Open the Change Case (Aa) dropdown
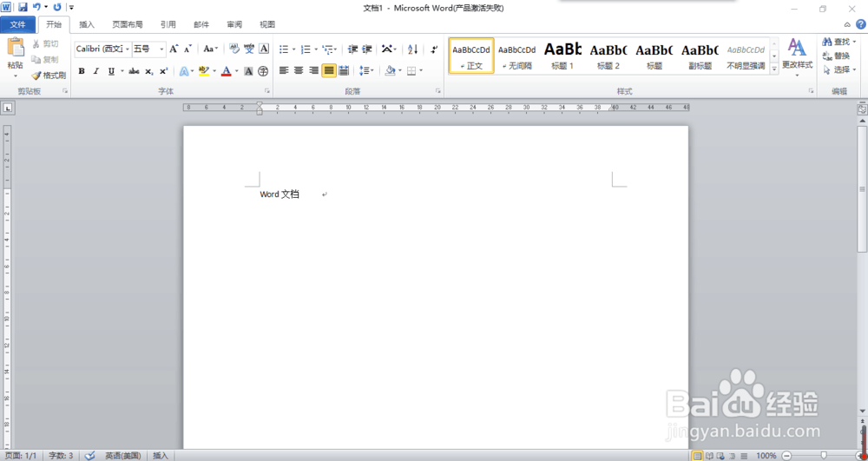Viewport: 868px width, 461px height. click(210, 49)
